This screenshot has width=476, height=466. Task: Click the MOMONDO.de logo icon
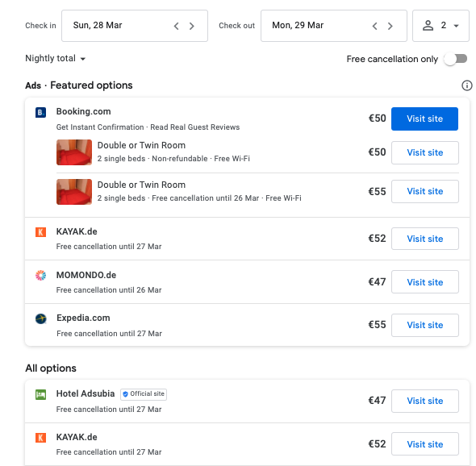coord(40,275)
